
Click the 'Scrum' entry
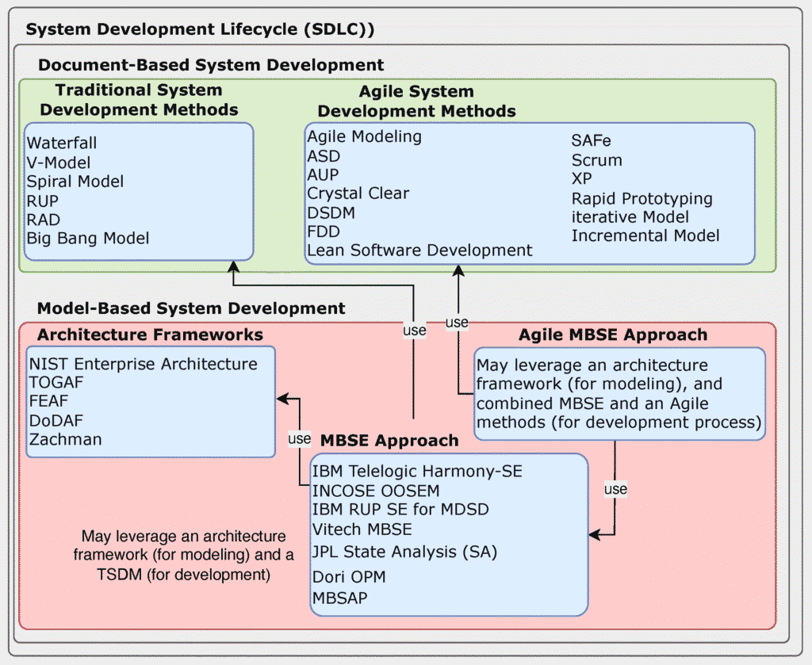pos(596,160)
